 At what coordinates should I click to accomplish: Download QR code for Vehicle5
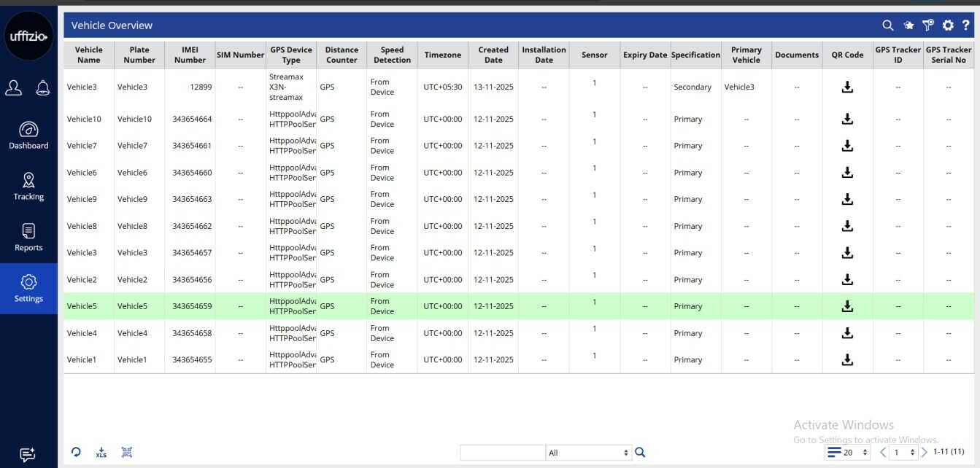point(847,306)
